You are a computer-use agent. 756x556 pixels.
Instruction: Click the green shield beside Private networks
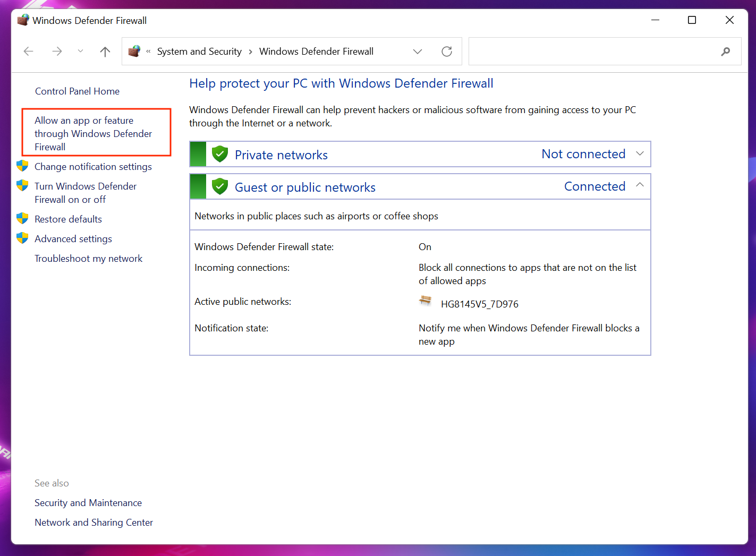219,155
